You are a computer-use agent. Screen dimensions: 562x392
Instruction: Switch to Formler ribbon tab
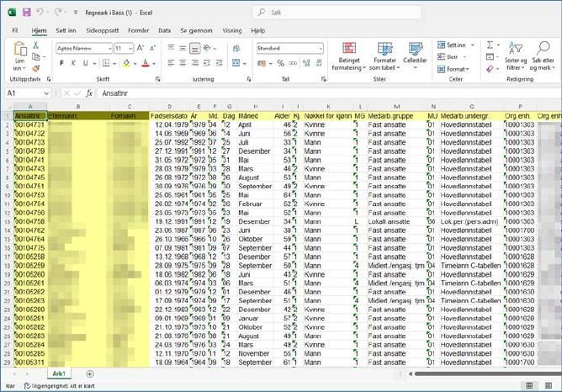click(x=138, y=30)
